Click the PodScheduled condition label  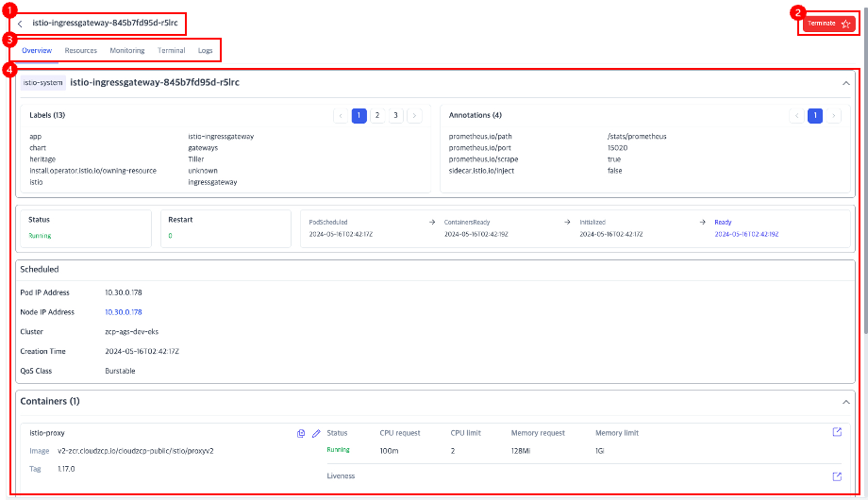coord(328,222)
